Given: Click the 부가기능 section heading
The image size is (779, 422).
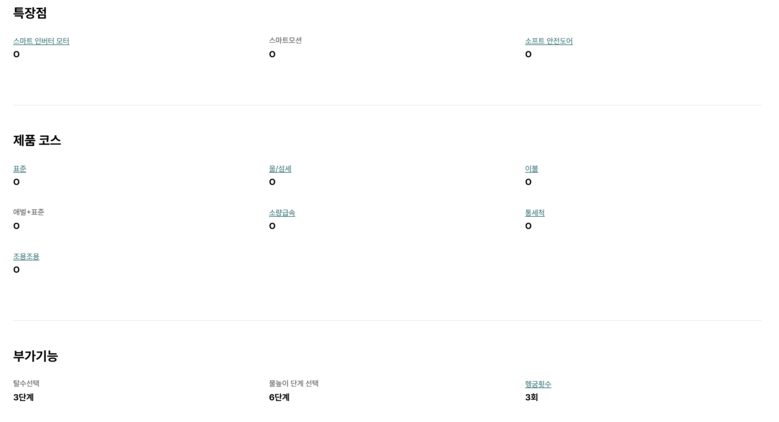Looking at the screenshot, I should click(35, 356).
